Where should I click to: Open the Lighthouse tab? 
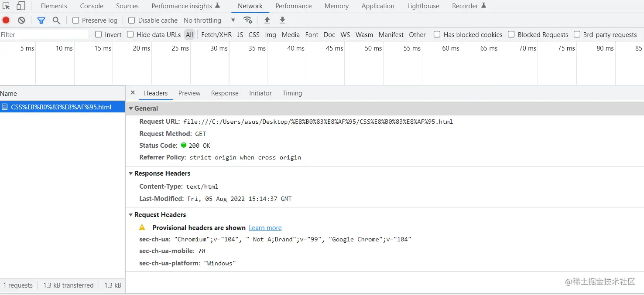click(423, 6)
